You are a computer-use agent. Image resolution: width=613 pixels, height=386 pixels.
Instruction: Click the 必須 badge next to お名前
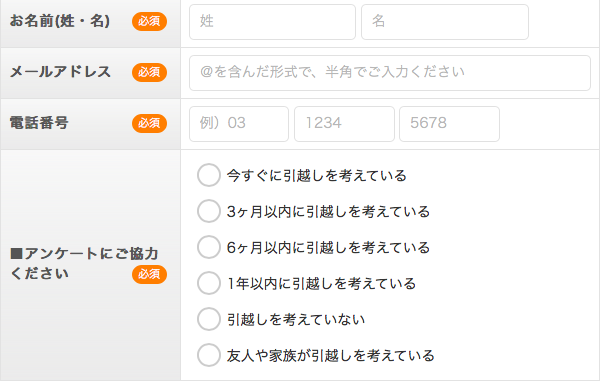[x=149, y=21]
